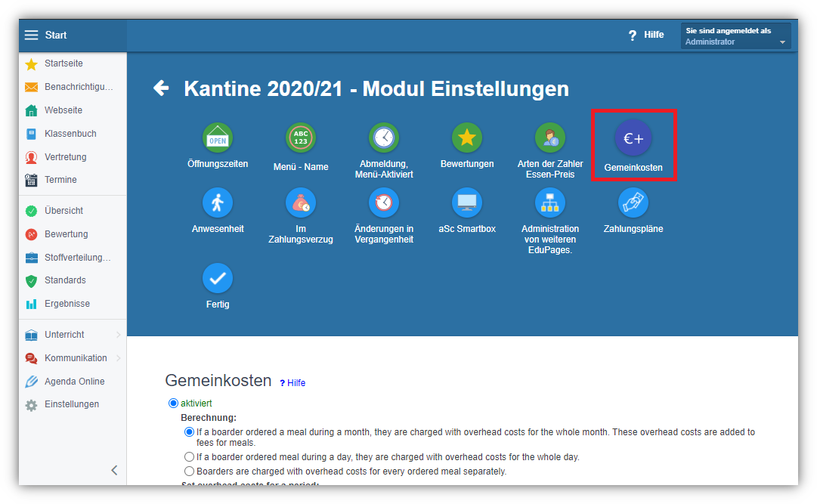Click the question mark icon beside Hilfe

click(633, 36)
